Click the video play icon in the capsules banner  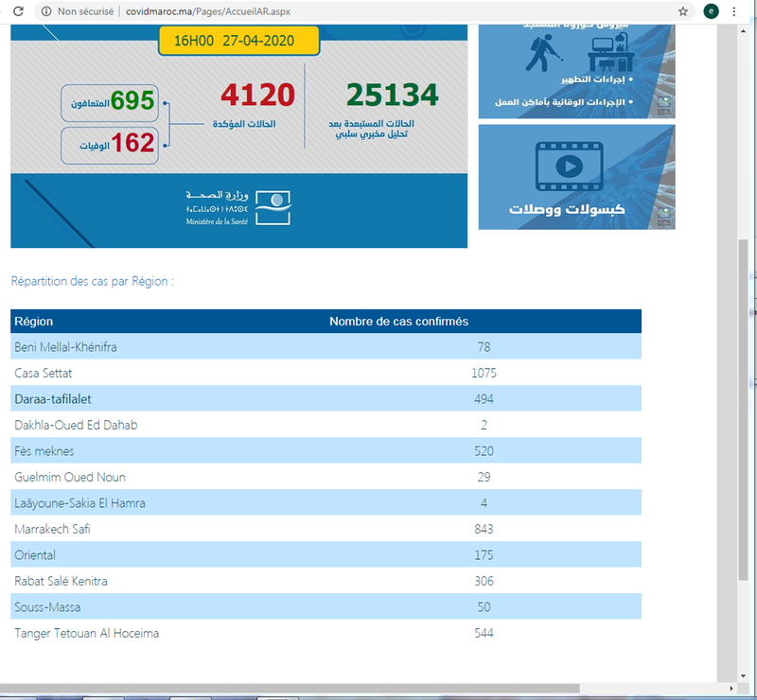(568, 166)
